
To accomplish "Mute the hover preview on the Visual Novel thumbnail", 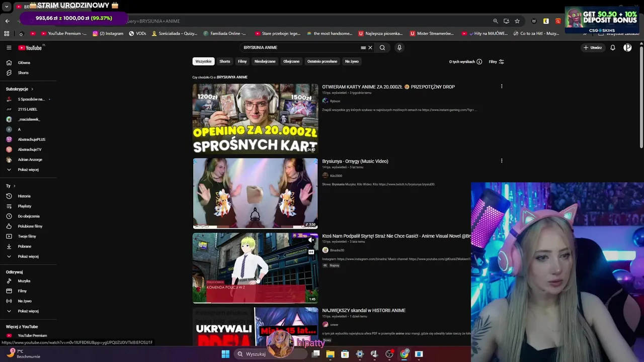I will point(311,240).
